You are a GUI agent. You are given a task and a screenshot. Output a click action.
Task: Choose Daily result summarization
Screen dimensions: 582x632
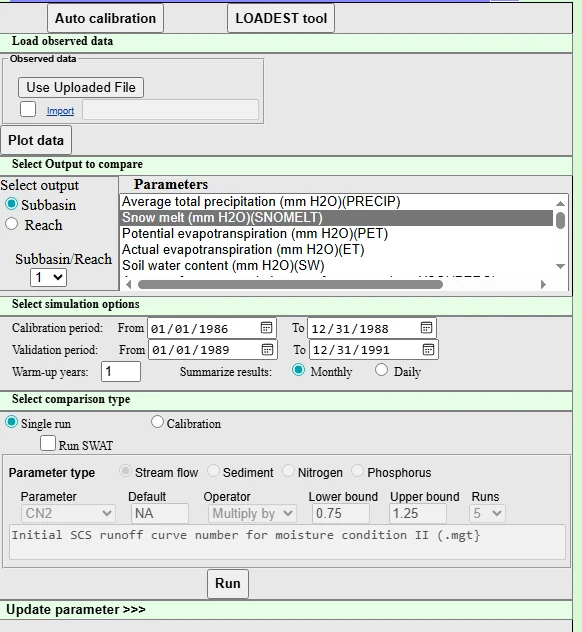pyautogui.click(x=381, y=370)
